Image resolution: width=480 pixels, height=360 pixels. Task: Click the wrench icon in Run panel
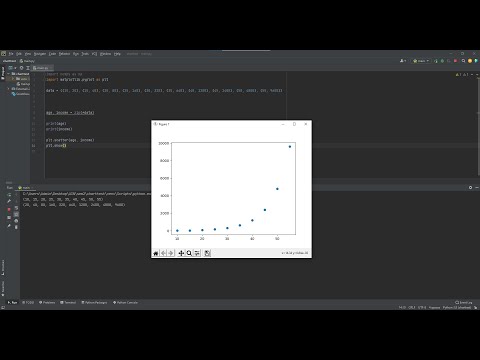[x=9, y=201]
